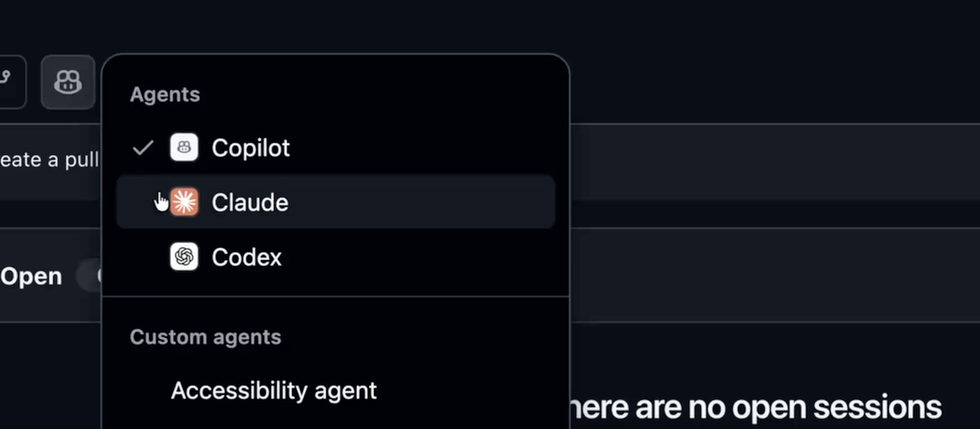Click empty space right of Copilot row
Image resolution: width=980 pixels, height=429 pixels.
coord(419,148)
